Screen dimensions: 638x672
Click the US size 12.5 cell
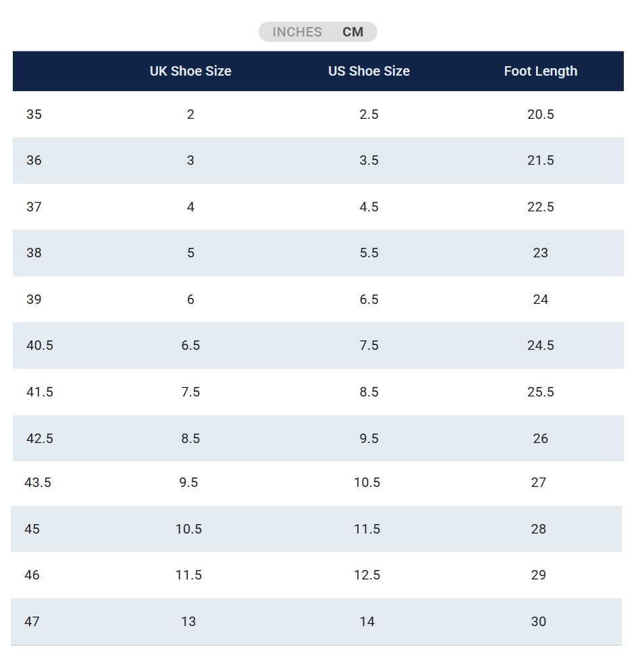coord(367,575)
